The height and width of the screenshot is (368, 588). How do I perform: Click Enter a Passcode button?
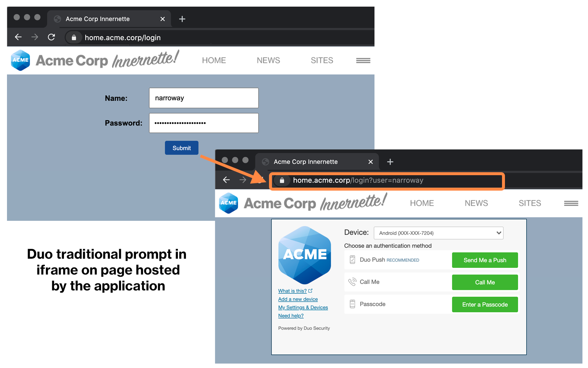pos(484,305)
